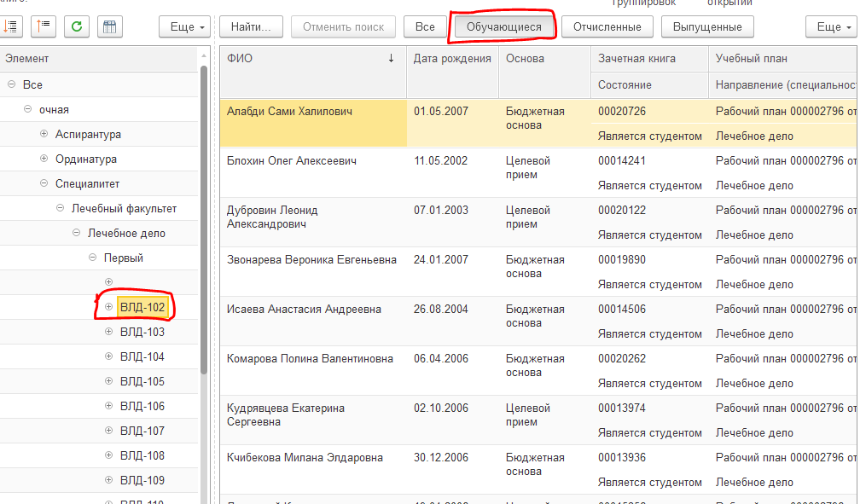Switch to the Обучающиеся filter
Screen dimensions: 866x504
(503, 27)
